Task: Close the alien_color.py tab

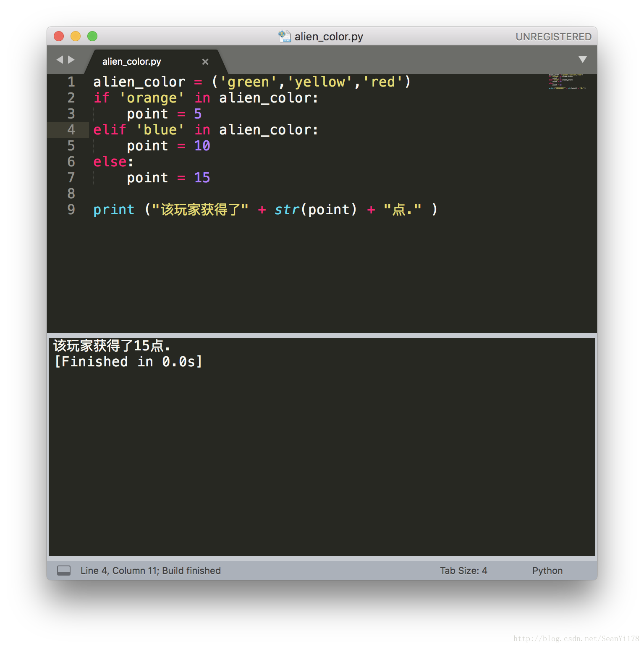Action: 205,62
